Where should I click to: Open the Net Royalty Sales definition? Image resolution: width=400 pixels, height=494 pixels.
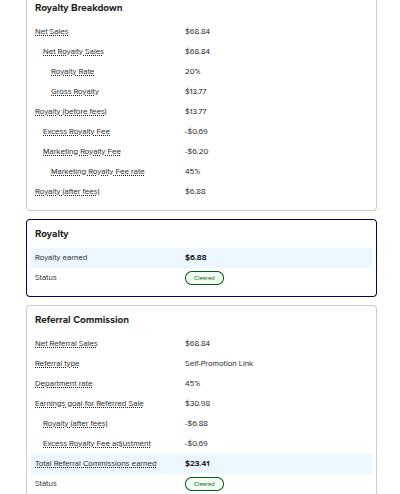(x=73, y=52)
